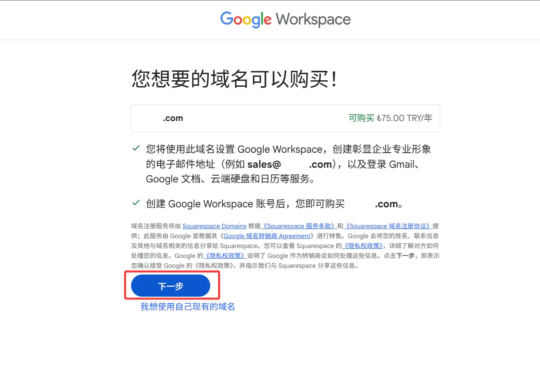Open the Squarespace 服务条款 link

point(299,226)
